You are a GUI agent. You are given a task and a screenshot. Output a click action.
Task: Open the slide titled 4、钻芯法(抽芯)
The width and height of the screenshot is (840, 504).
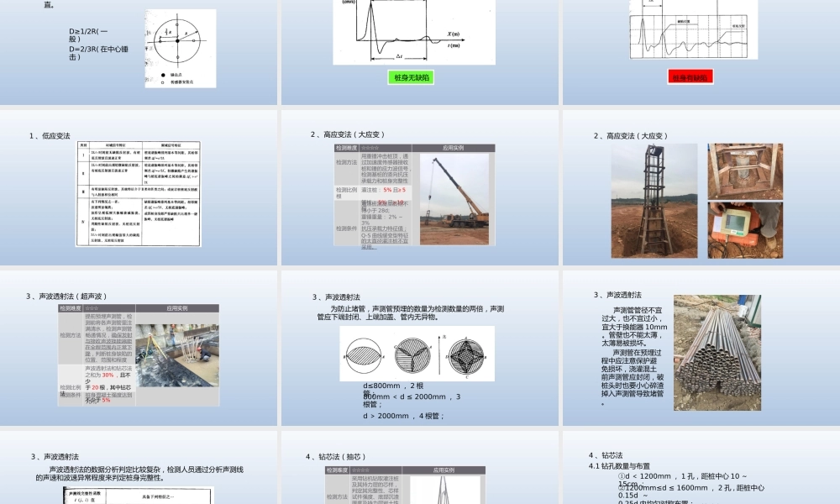(420, 467)
